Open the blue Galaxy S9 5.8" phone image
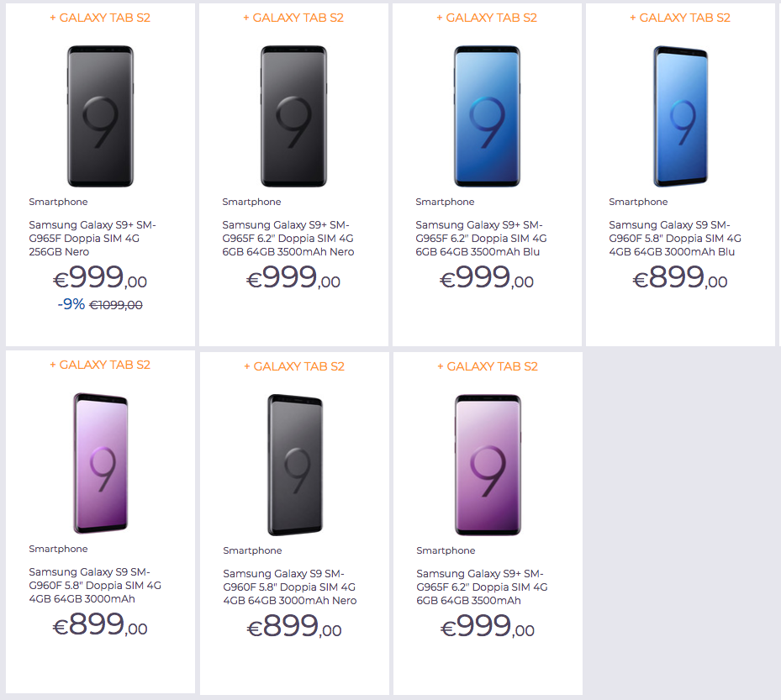The image size is (781, 700). pos(680,116)
